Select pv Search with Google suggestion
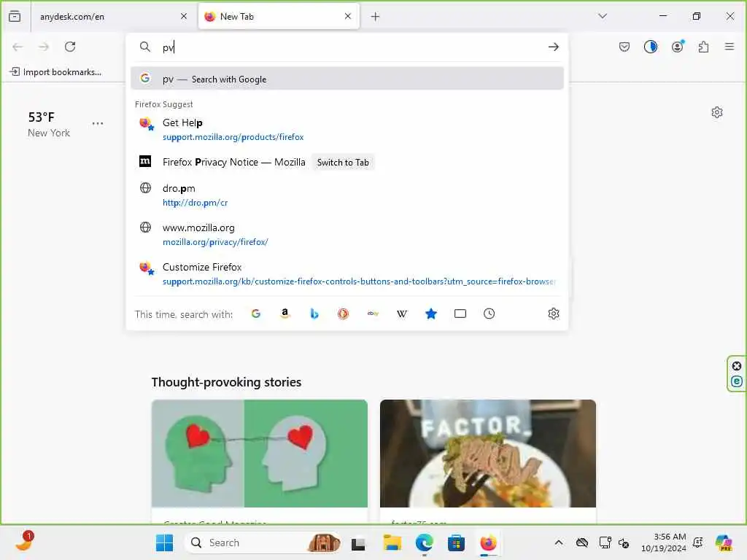The image size is (747, 560). [x=347, y=79]
